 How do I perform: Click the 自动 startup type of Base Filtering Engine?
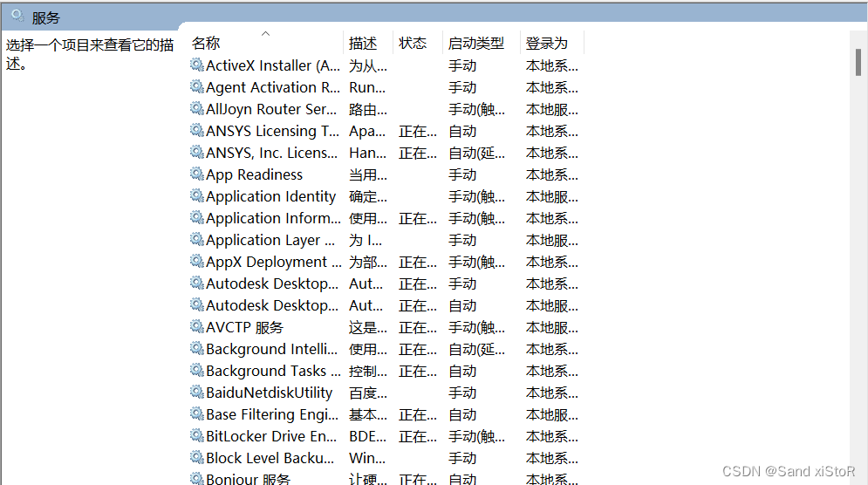tap(462, 414)
